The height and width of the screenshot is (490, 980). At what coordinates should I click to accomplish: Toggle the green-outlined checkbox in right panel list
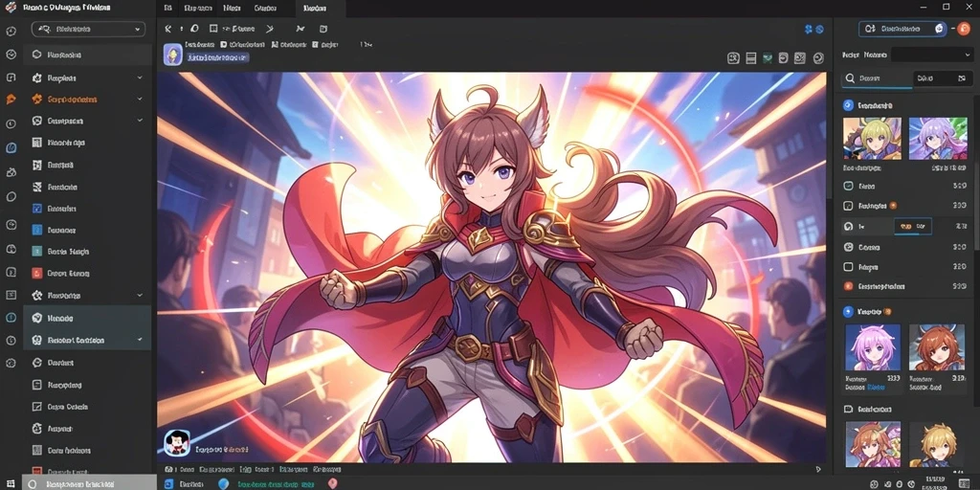coord(848,186)
